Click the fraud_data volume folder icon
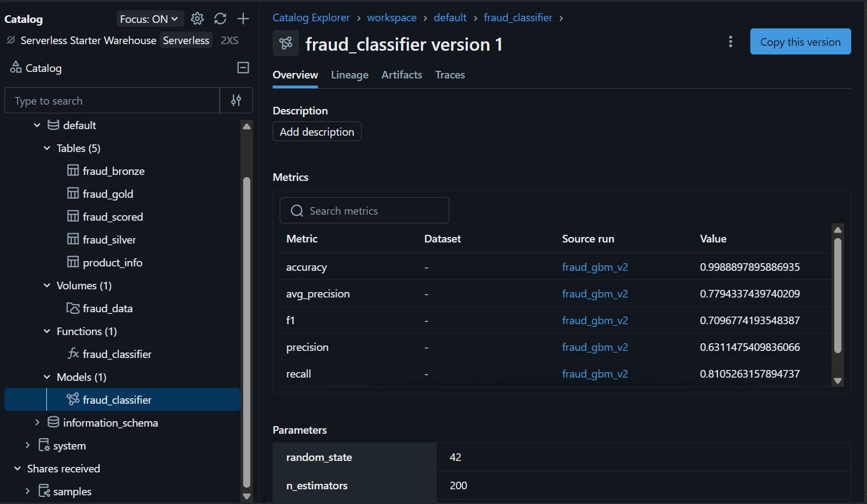This screenshot has height=504, width=867. [x=73, y=308]
